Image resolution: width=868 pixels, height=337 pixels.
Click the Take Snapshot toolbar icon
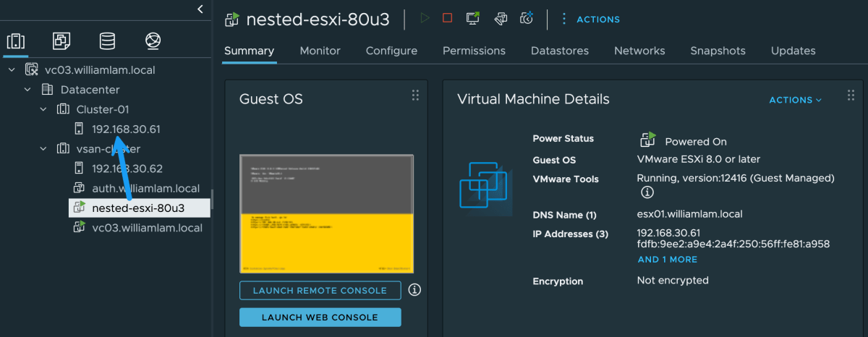[526, 18]
